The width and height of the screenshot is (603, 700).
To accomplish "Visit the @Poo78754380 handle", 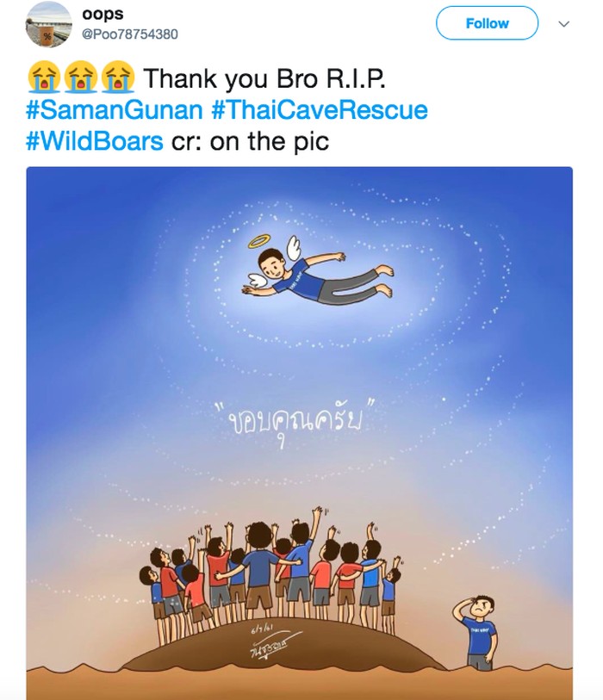I will (129, 34).
